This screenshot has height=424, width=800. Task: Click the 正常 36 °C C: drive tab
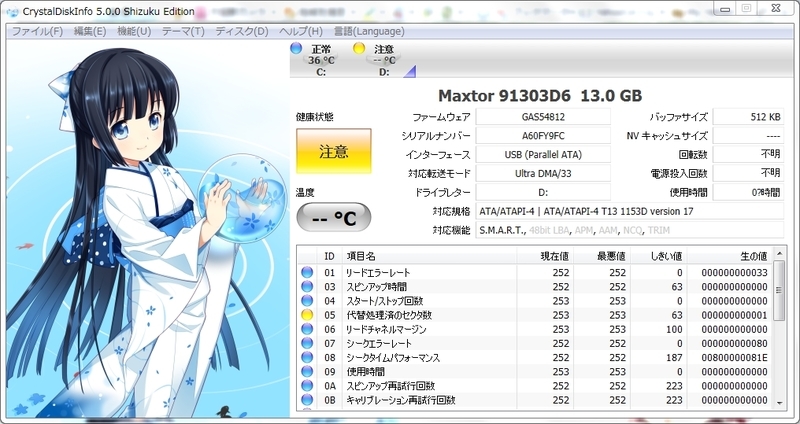321,60
